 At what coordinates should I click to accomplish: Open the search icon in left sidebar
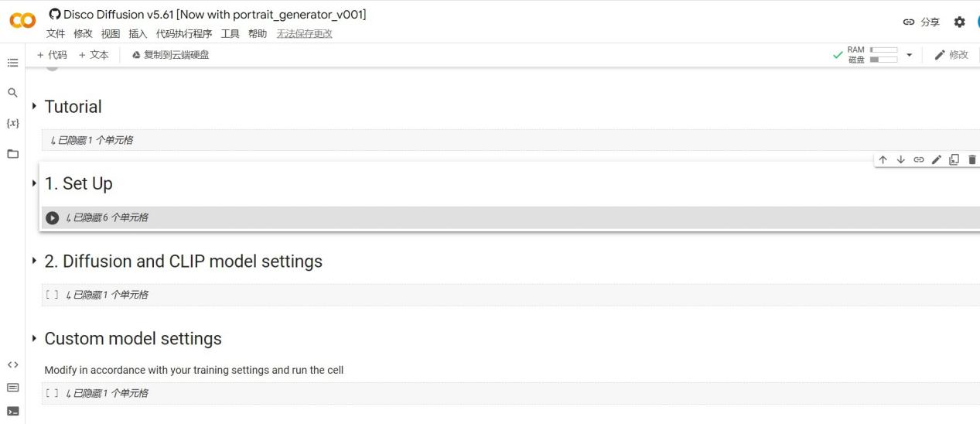[x=12, y=93]
